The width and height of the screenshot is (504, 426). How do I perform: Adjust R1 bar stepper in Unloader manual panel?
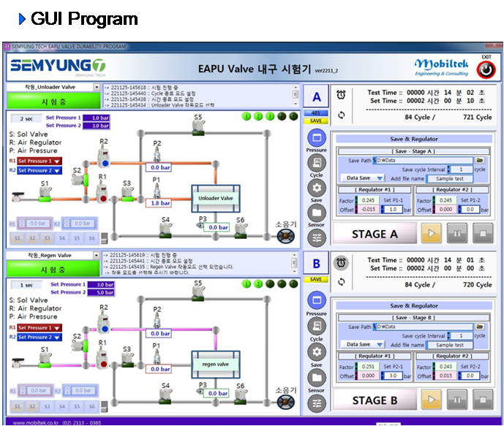pyautogui.click(x=22, y=223)
